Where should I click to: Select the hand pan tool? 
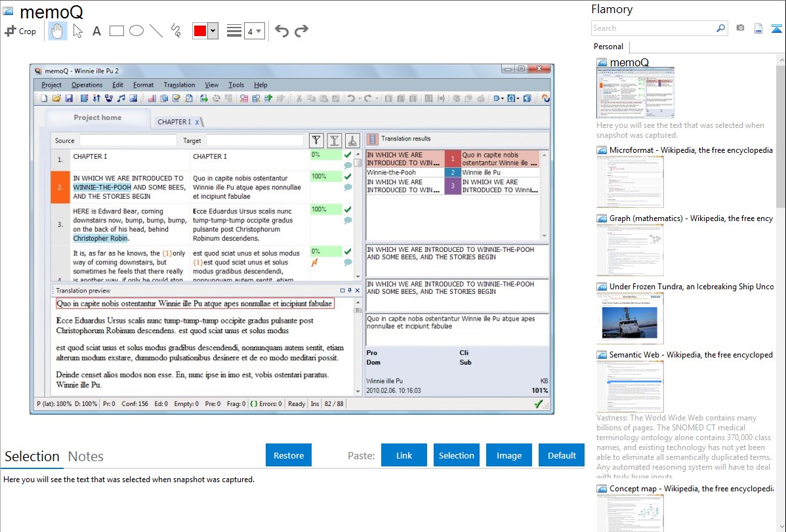click(x=57, y=31)
